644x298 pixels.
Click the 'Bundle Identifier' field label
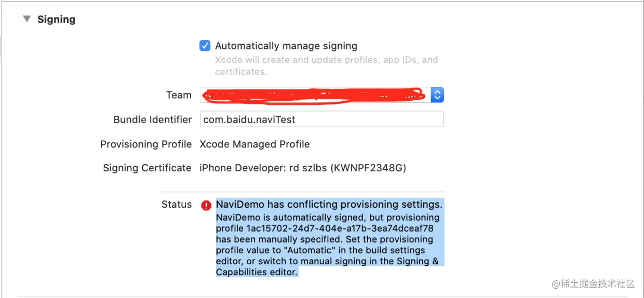153,119
